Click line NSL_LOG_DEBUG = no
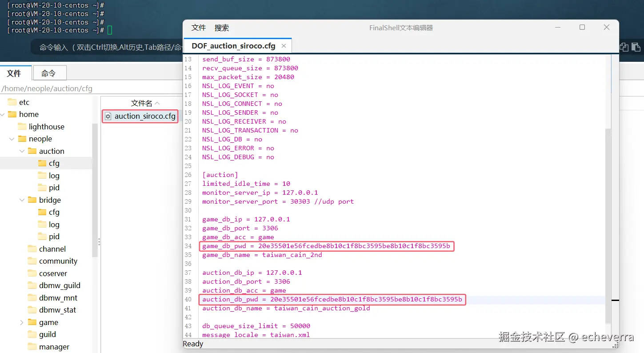The width and height of the screenshot is (644, 353). (x=238, y=157)
